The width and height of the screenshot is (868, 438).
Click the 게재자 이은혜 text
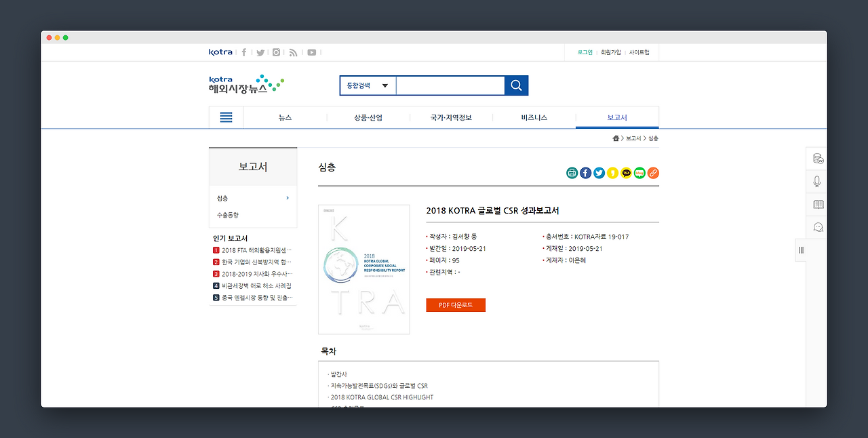564,260
